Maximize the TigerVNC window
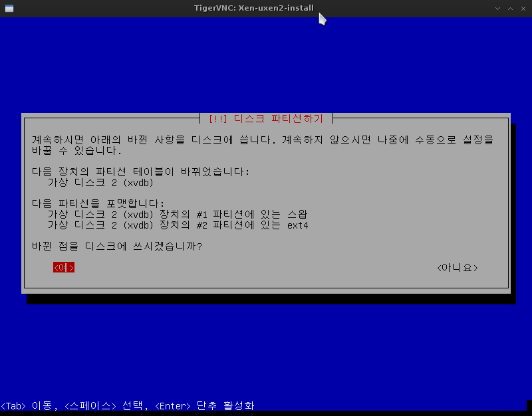Viewport: 532px width, 416px height. click(510, 9)
